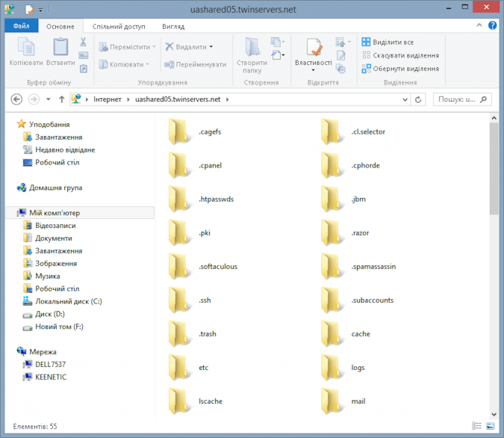
Task: Select Локальний диск (C:) in navigation pane
Action: [x=68, y=301]
